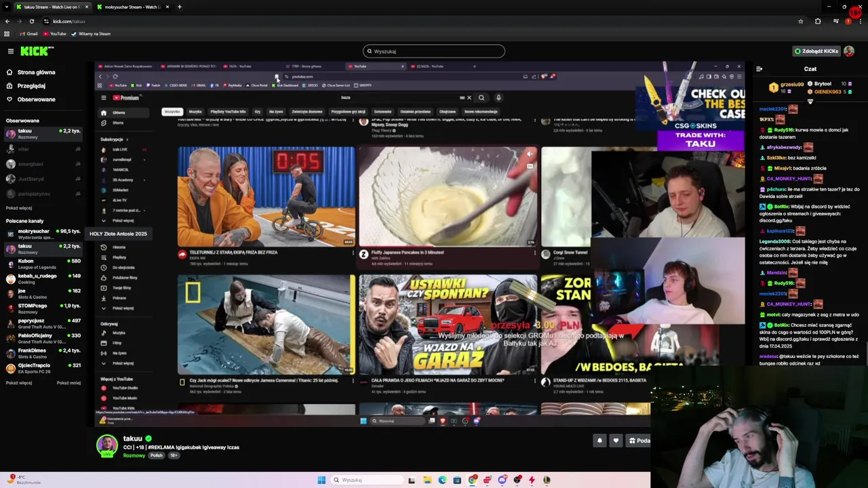Open recommended channel STOMPcsgo

click(x=43, y=308)
